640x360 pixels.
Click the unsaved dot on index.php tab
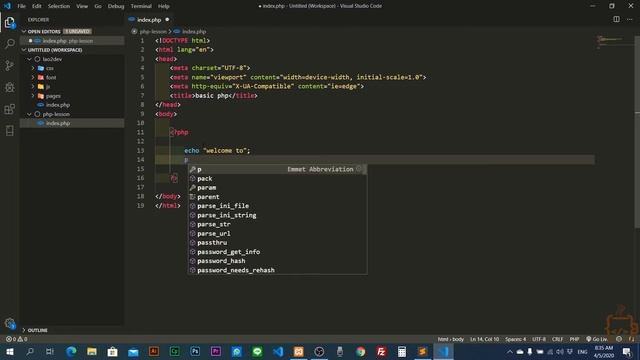[x=167, y=20]
